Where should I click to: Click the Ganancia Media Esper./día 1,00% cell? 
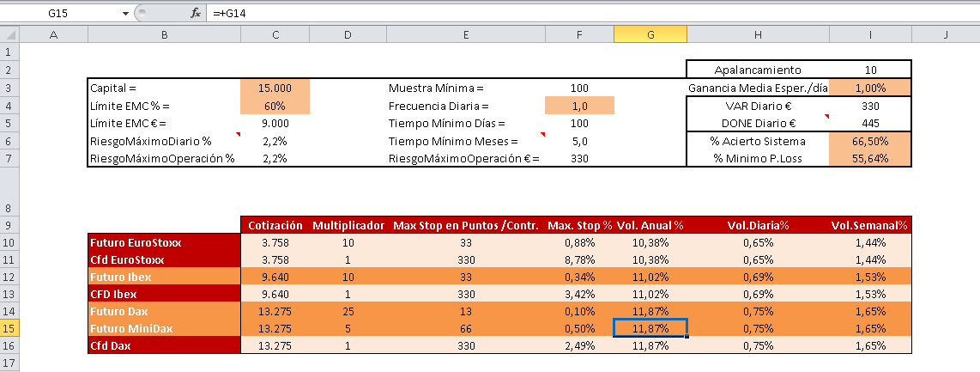point(870,88)
